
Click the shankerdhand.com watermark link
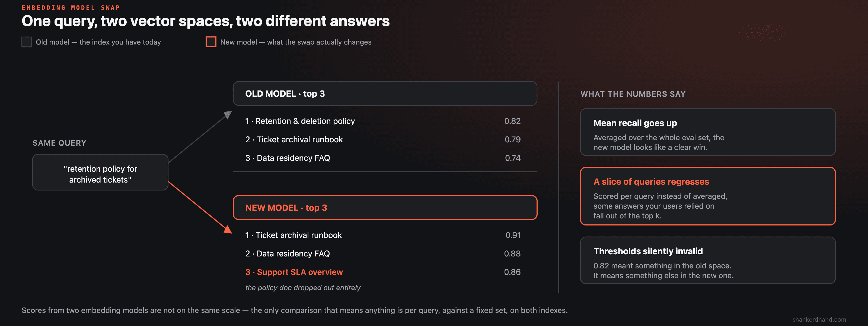point(819,319)
